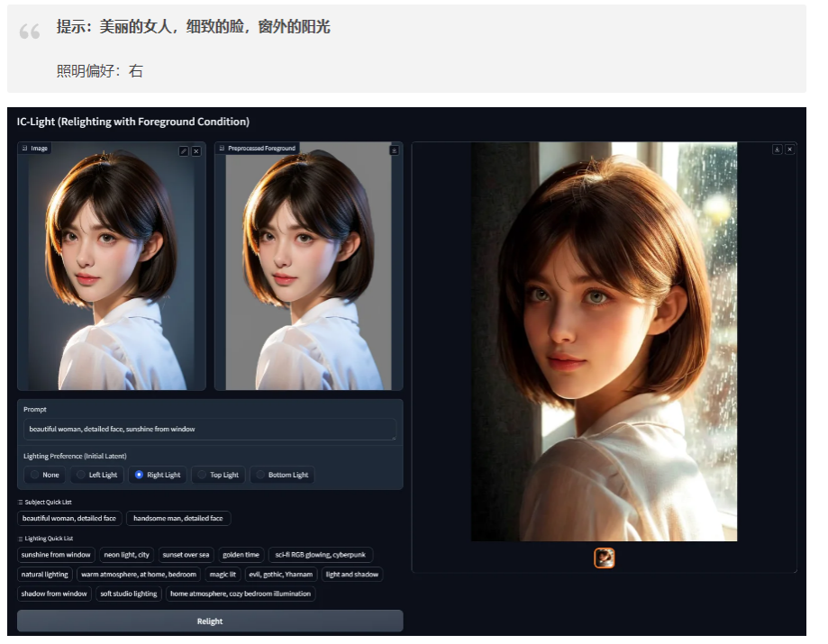Select the None lighting preference
The image size is (828, 644).
click(x=42, y=475)
